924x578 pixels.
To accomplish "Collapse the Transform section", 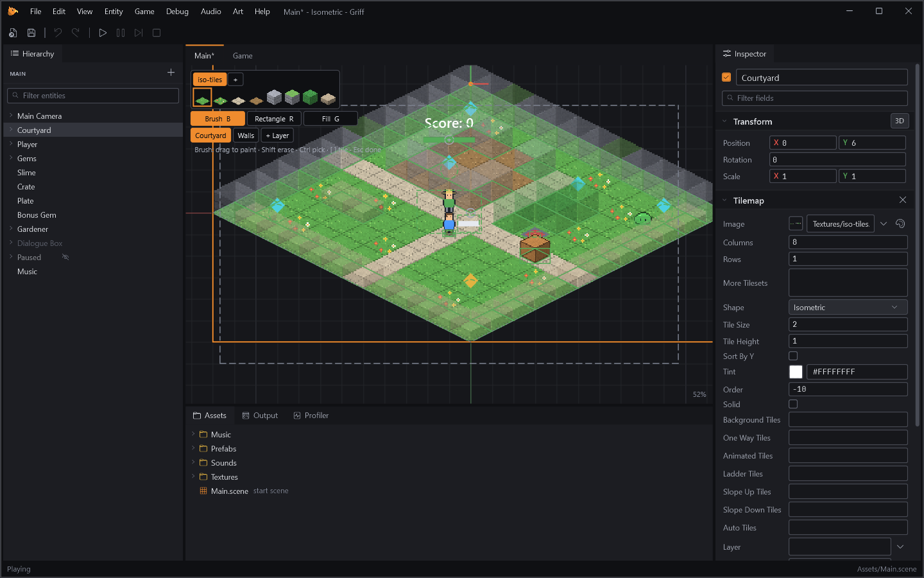I will click(724, 121).
